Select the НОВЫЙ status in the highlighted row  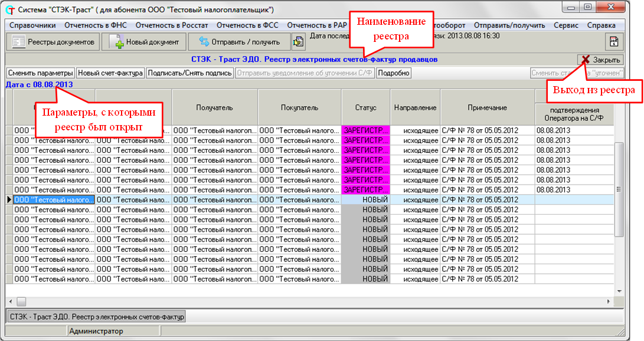365,200
